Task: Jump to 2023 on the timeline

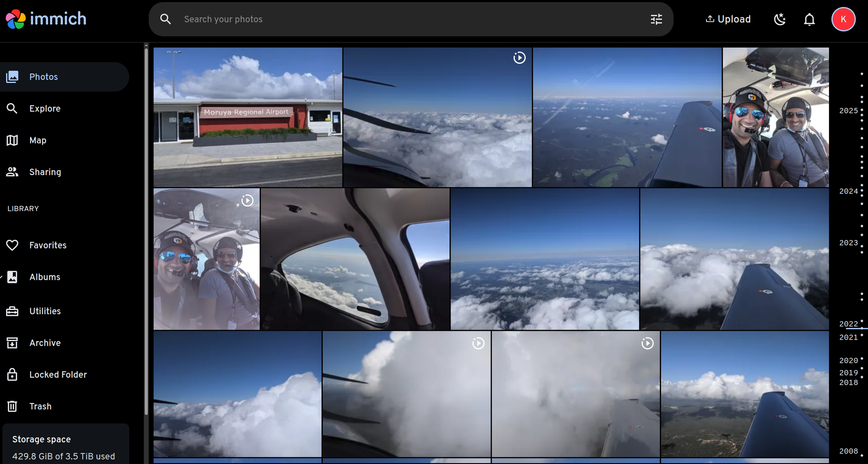Action: (848, 243)
